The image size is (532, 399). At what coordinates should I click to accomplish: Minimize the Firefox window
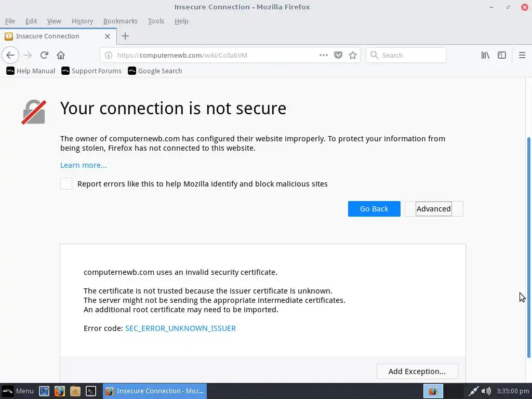[x=491, y=7]
